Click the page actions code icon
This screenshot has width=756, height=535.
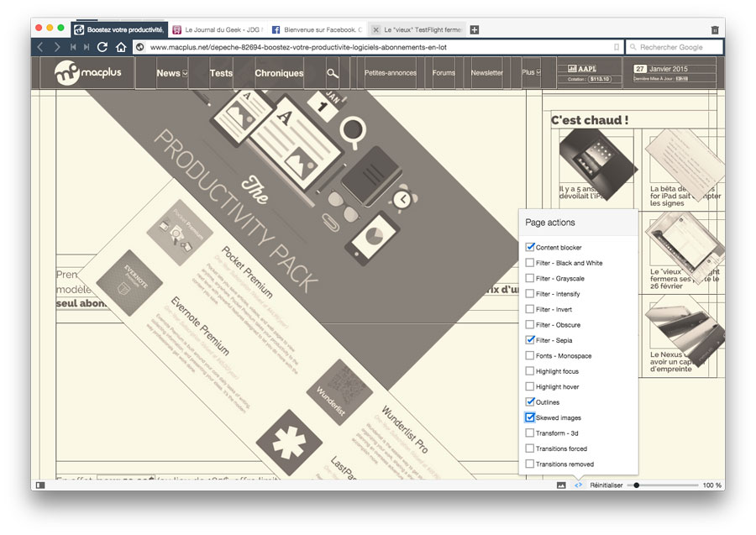pyautogui.click(x=578, y=485)
